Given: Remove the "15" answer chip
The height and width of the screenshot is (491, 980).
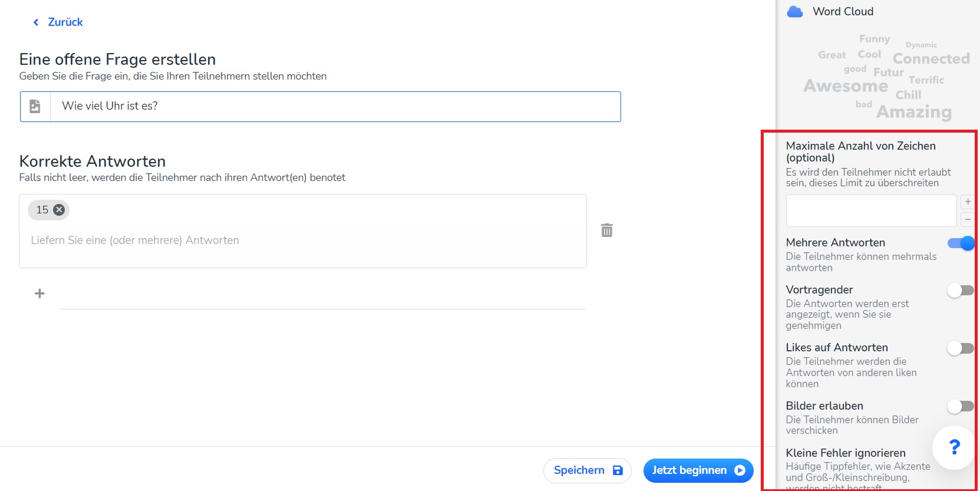Looking at the screenshot, I should [x=59, y=210].
